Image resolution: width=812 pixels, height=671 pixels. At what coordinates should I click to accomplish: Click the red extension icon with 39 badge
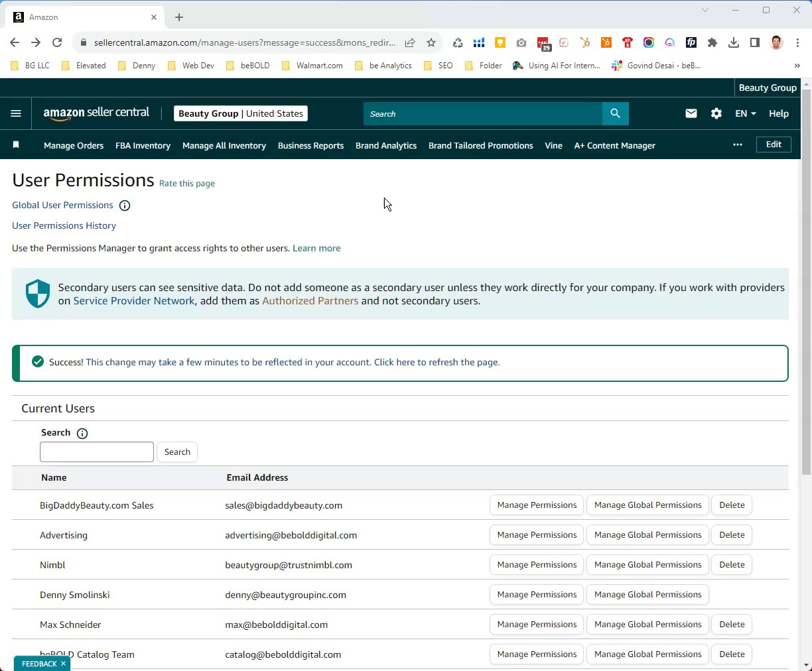543,44
